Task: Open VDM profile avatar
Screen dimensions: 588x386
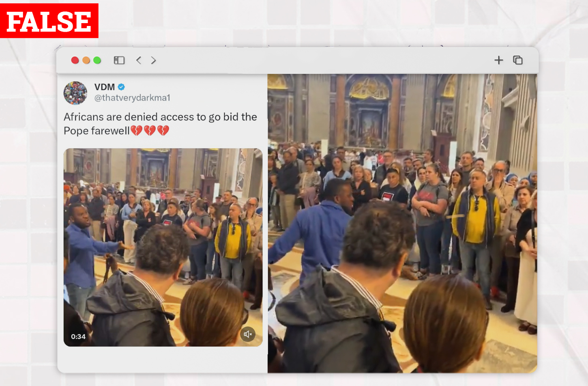Action: click(x=75, y=93)
